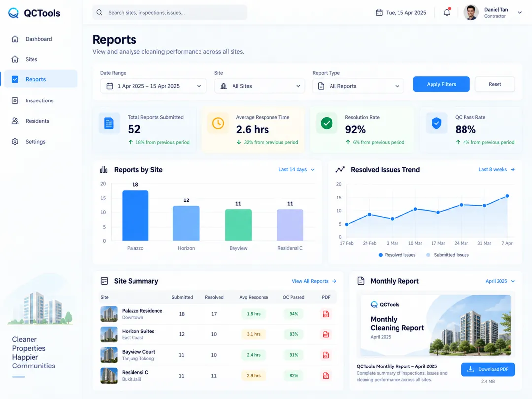Click the 7 Apr data point on trend line
532x399 pixels.
(x=507, y=196)
